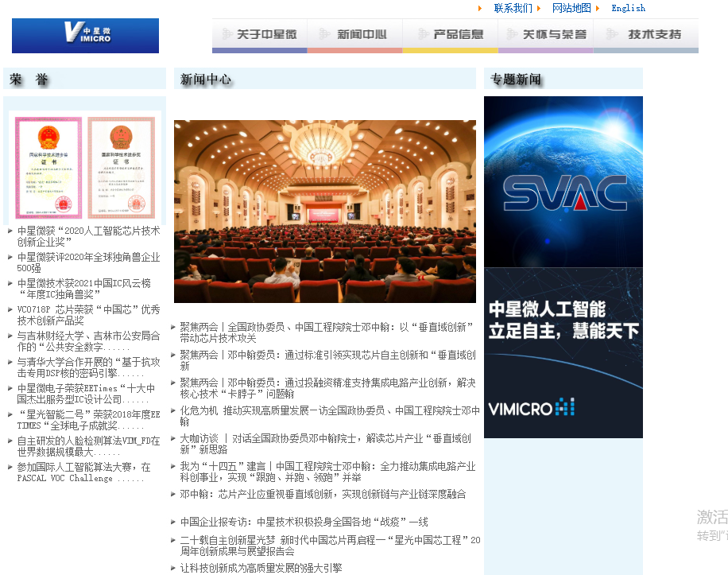This screenshot has height=575, width=728.
Task: Open the left red award certificate image
Action: tap(48, 167)
